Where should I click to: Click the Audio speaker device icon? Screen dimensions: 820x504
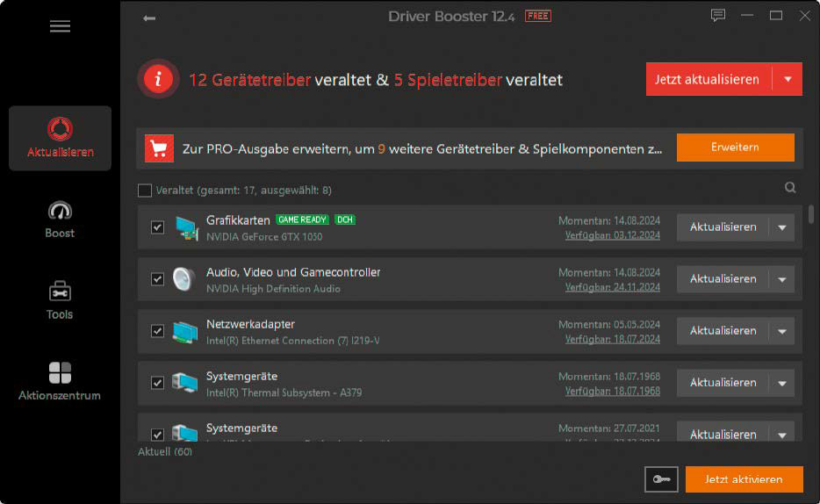click(x=184, y=279)
